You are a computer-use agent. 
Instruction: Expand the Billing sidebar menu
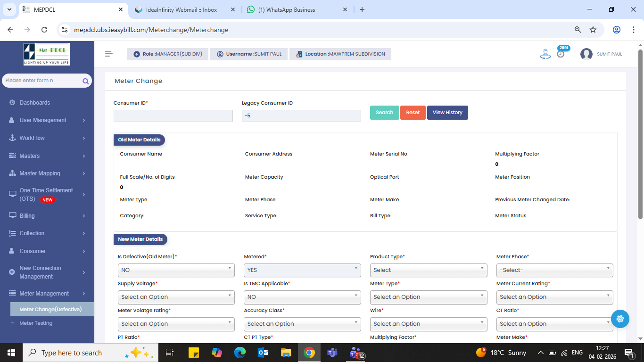[x=47, y=216]
